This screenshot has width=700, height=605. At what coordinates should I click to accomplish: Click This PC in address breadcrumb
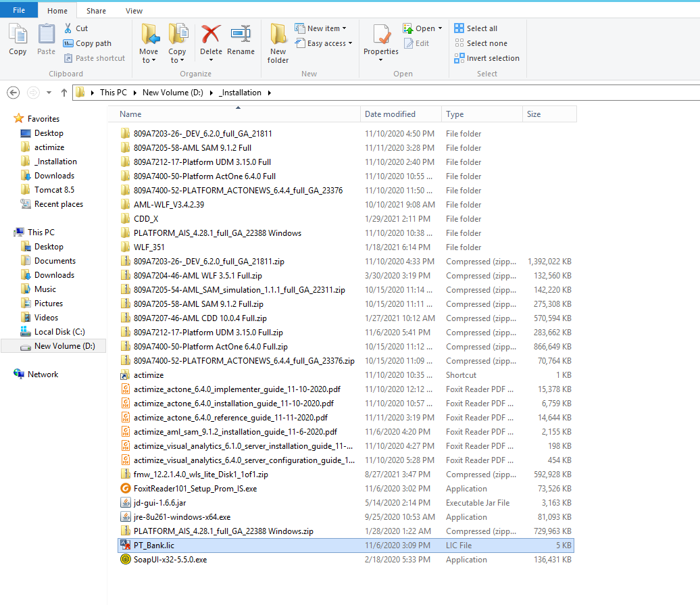pos(114,93)
